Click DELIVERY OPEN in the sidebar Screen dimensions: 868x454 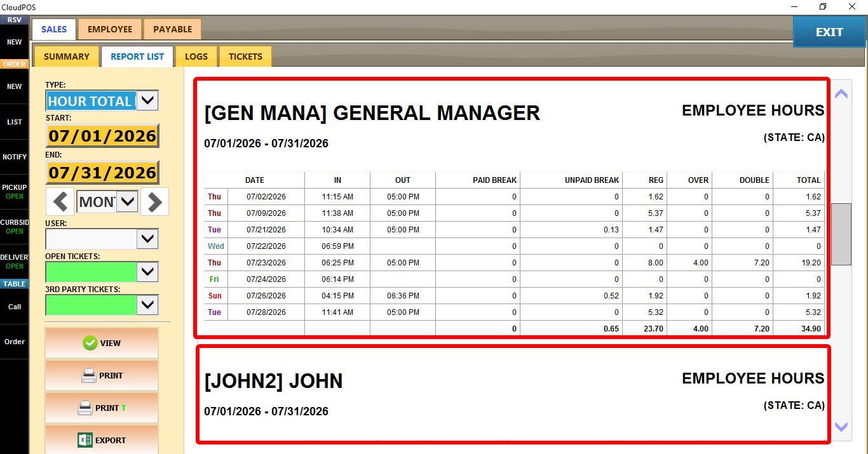coord(14,262)
